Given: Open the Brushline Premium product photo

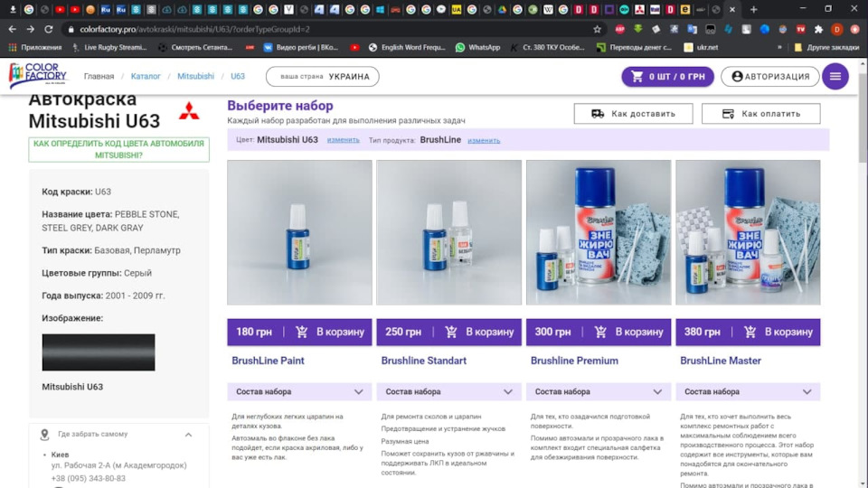Looking at the screenshot, I should click(x=599, y=232).
